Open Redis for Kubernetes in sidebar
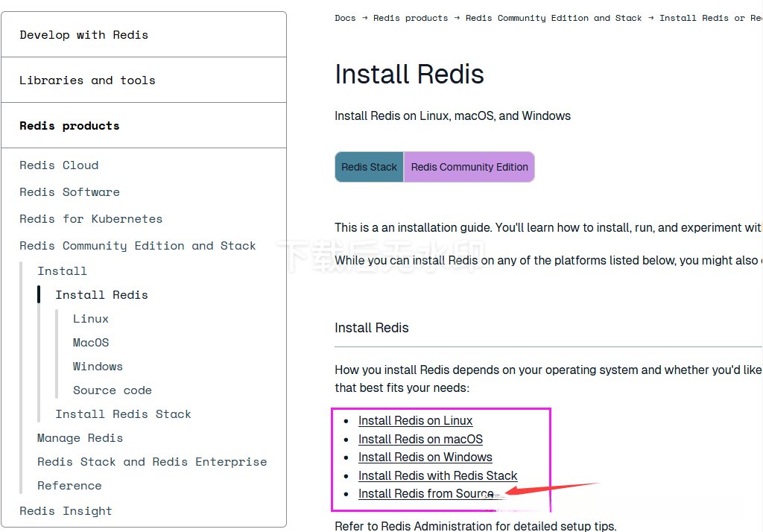 [91, 219]
